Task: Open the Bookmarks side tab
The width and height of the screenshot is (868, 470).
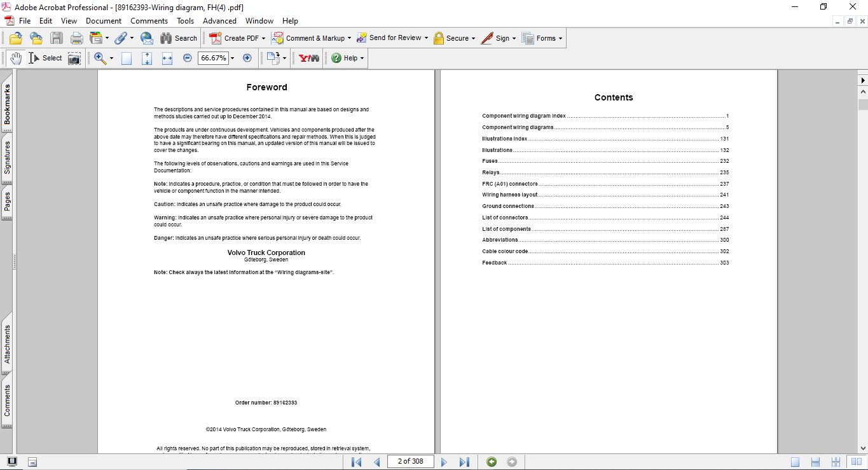Action: [8, 104]
